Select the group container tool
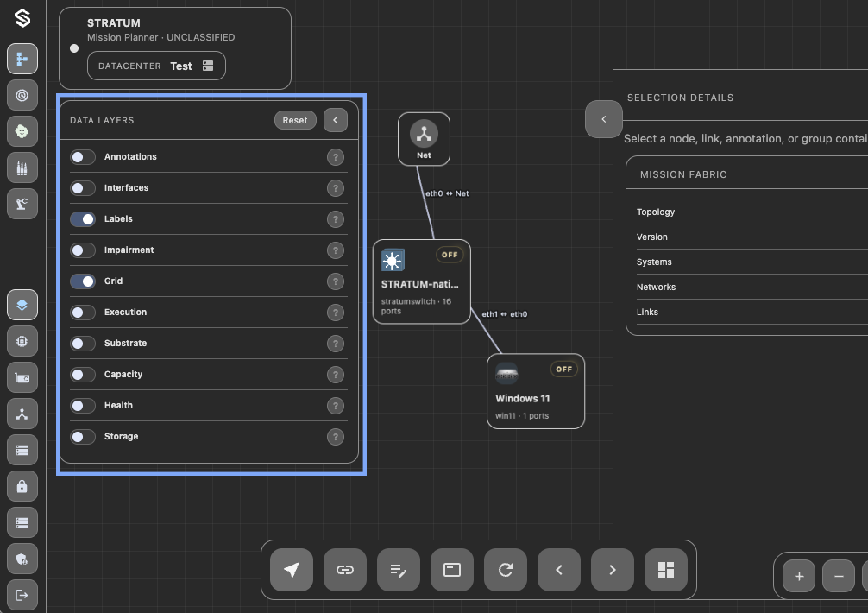This screenshot has height=613, width=868. [x=452, y=570]
